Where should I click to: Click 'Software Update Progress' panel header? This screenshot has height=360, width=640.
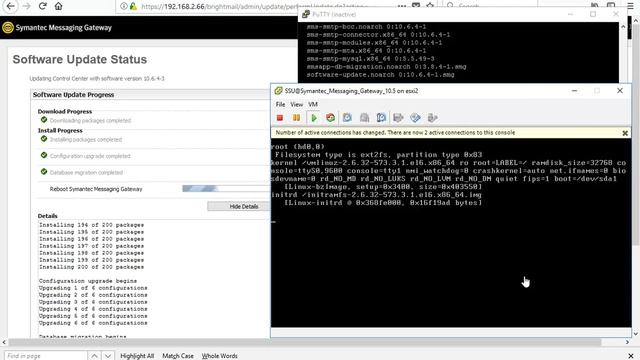(x=73, y=95)
